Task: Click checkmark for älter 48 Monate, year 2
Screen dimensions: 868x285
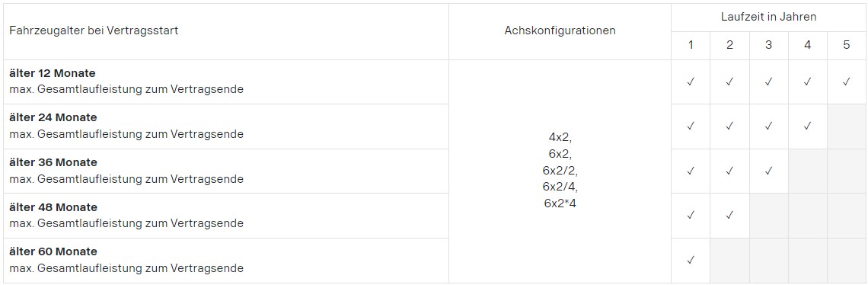Action: [x=729, y=215]
